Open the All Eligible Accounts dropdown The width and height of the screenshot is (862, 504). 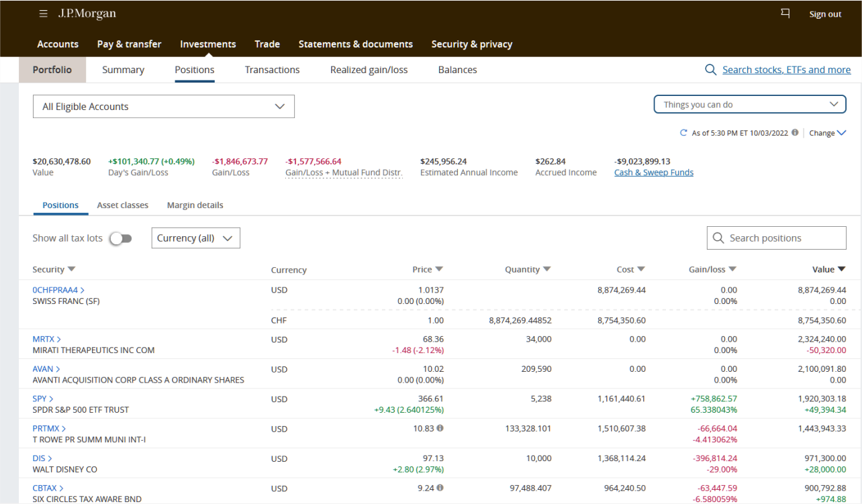[x=164, y=107]
